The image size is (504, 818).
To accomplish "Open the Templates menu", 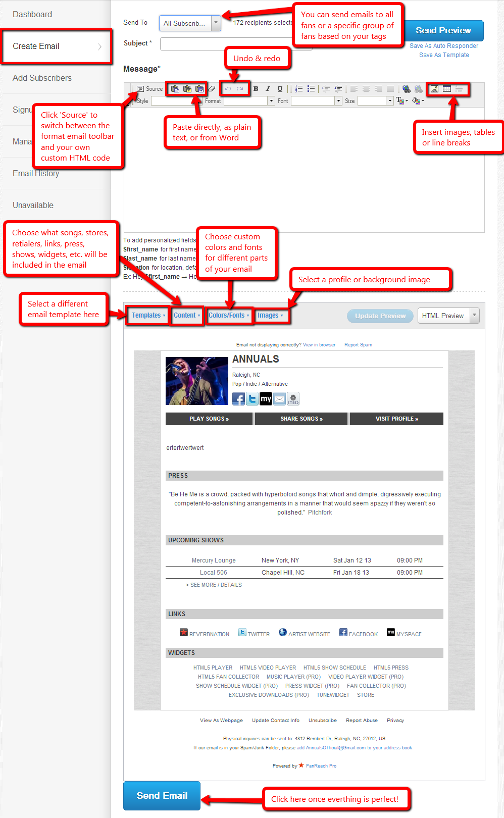I will coord(148,316).
